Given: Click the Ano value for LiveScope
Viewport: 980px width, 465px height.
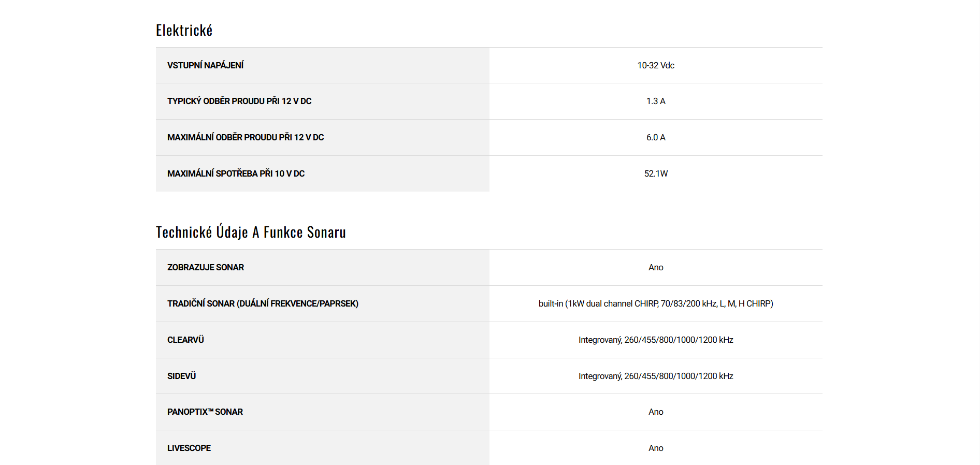Looking at the screenshot, I should tap(655, 448).
